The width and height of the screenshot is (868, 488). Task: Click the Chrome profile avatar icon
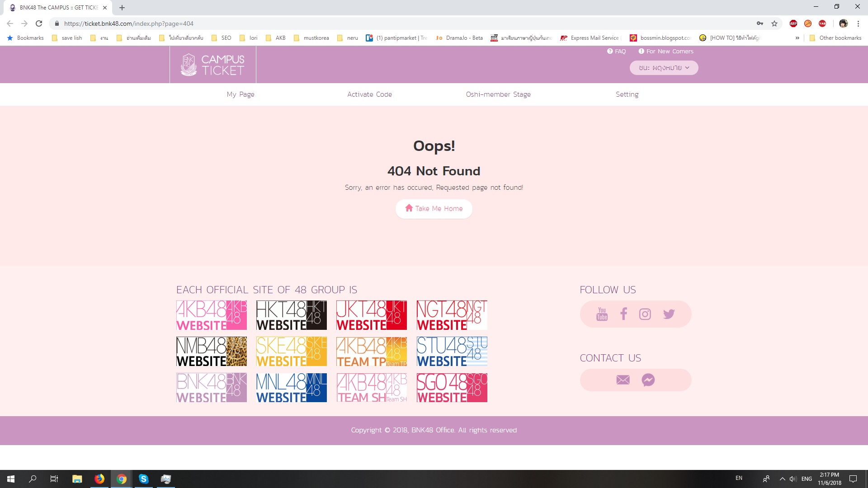coord(844,23)
